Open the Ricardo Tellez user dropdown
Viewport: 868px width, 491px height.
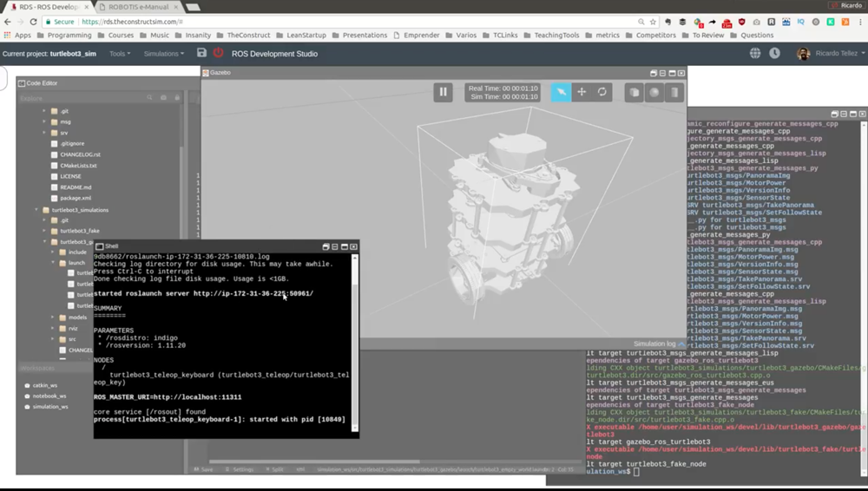[839, 53]
